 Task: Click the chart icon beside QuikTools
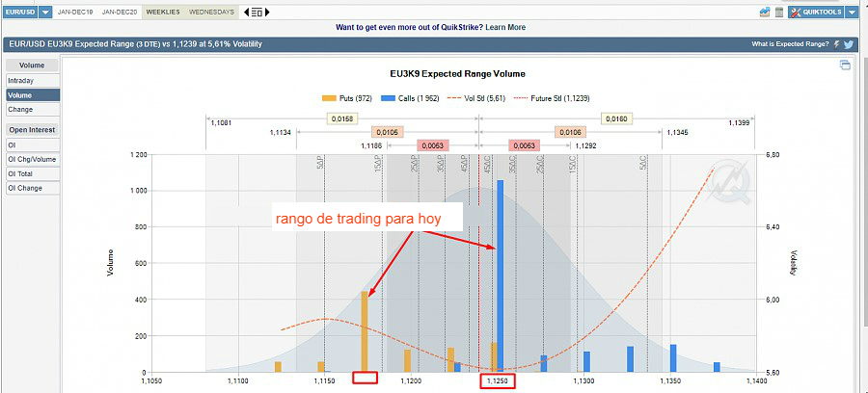pos(765,12)
